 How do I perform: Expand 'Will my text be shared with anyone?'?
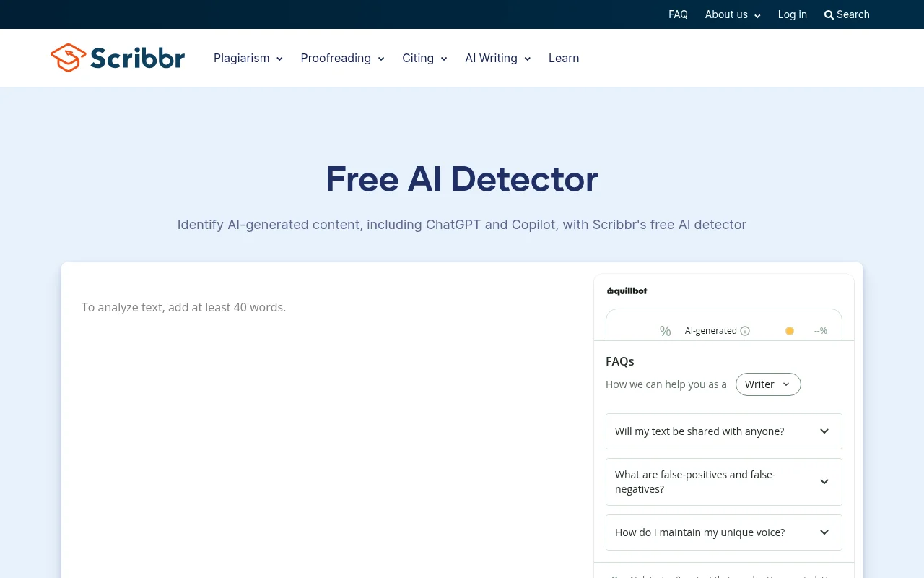(724, 431)
